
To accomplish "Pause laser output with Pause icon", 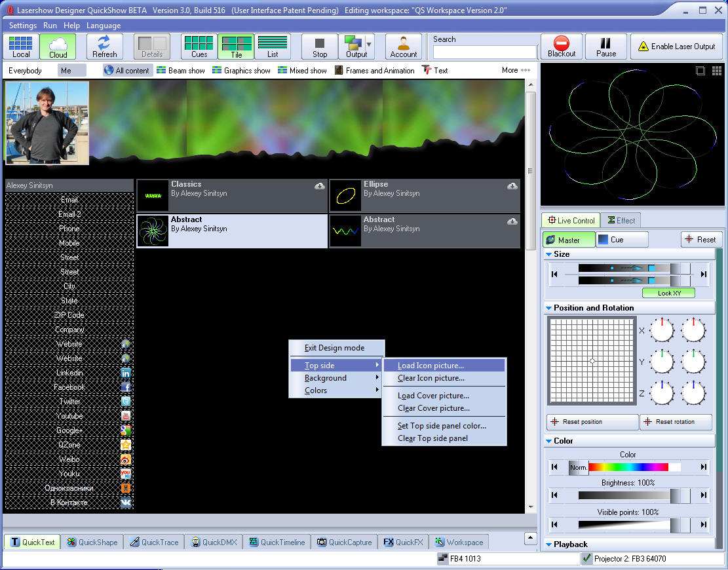I will point(606,47).
